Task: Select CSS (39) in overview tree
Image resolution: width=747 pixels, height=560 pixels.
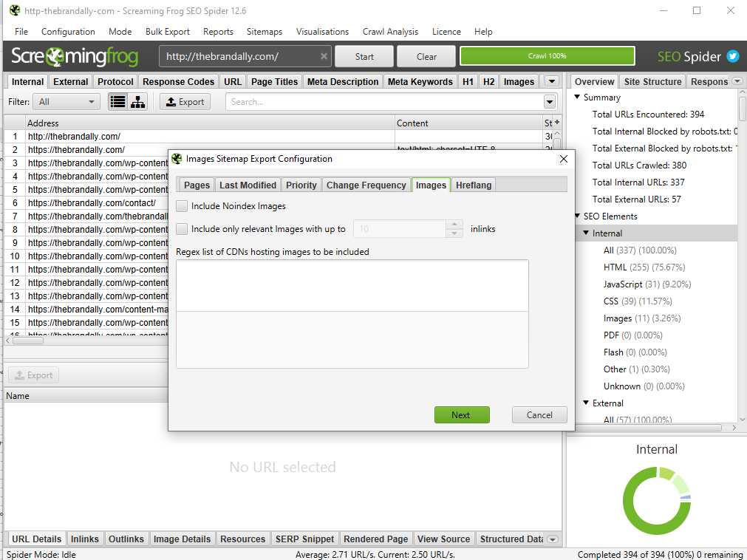Action: [638, 301]
